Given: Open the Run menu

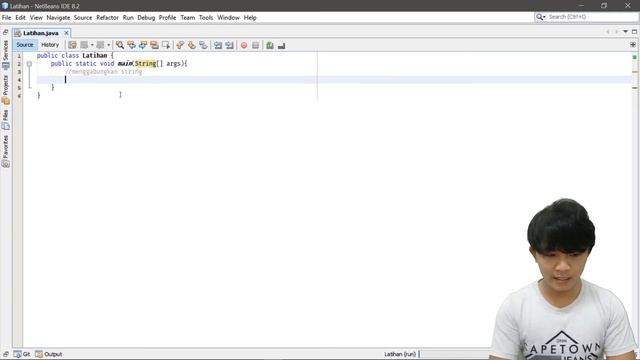Looking at the screenshot, I should point(128,18).
